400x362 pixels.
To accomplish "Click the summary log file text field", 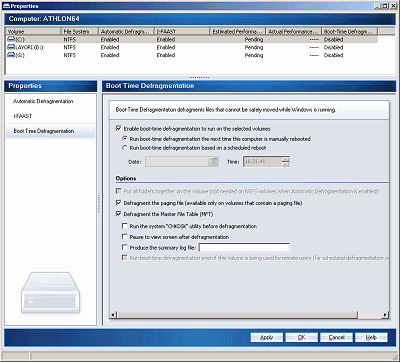I will 244,247.
